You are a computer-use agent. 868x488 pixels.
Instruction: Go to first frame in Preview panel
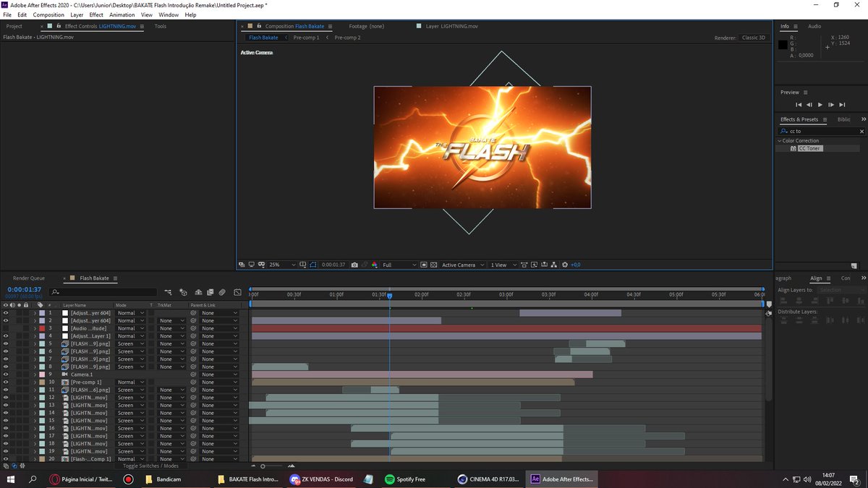point(799,105)
